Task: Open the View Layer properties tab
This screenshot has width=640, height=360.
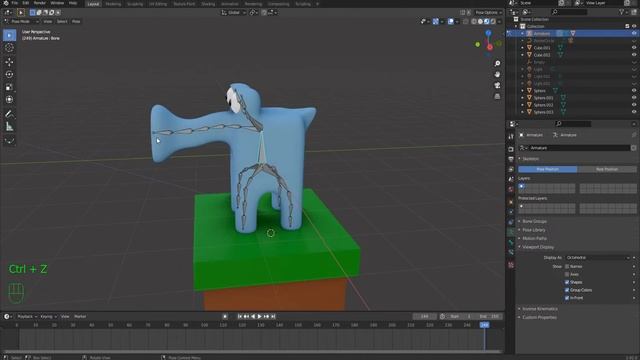Action: pyautogui.click(x=511, y=169)
